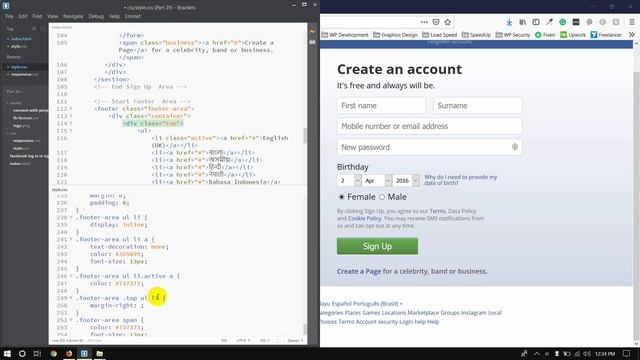Screen dimensions: 640x360
Task: Open fb-favicon file in project tree
Action: pyautogui.click(x=26, y=118)
